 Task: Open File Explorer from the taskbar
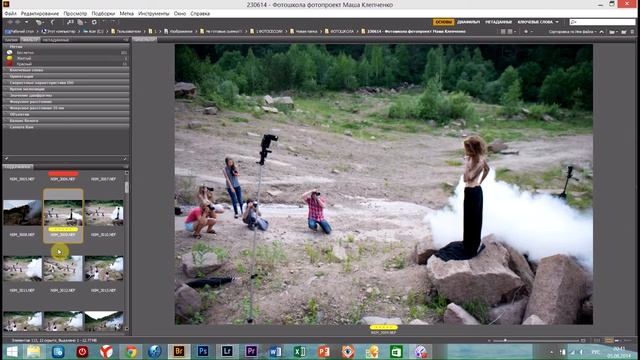(34, 351)
